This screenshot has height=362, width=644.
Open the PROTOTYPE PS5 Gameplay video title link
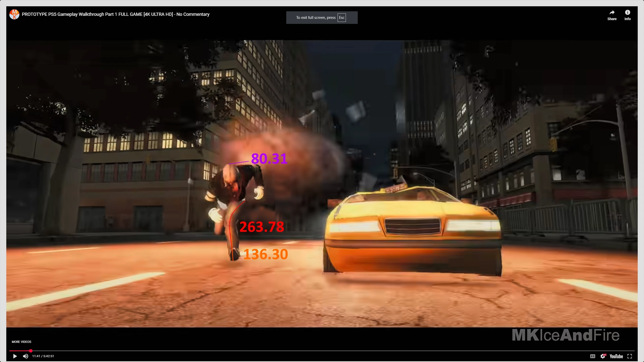tap(115, 14)
